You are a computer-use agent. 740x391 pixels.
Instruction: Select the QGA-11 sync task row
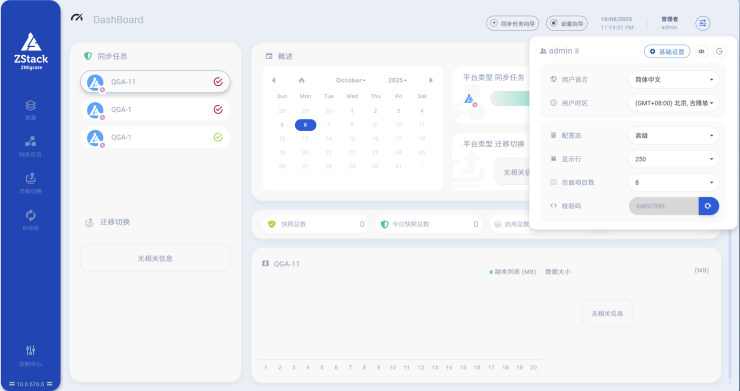tap(155, 82)
